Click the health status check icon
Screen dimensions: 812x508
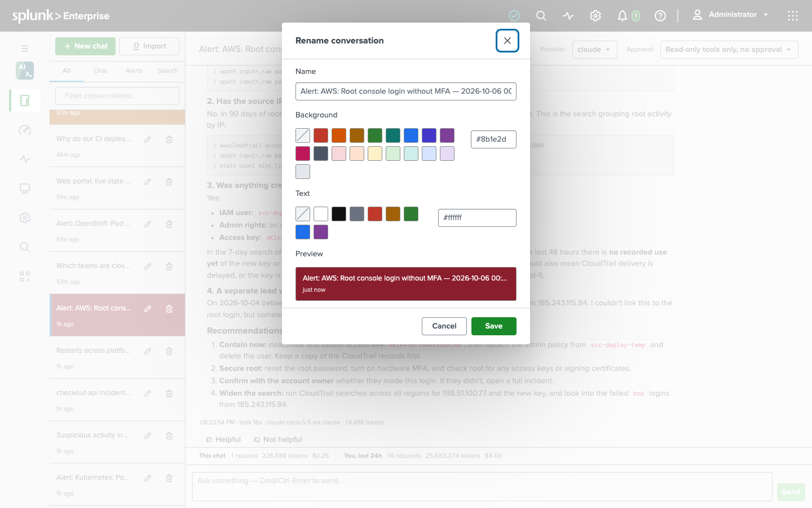click(x=514, y=16)
